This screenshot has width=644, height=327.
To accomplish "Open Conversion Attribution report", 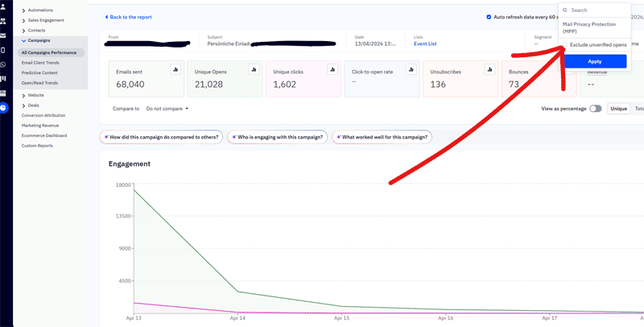I will tap(43, 115).
